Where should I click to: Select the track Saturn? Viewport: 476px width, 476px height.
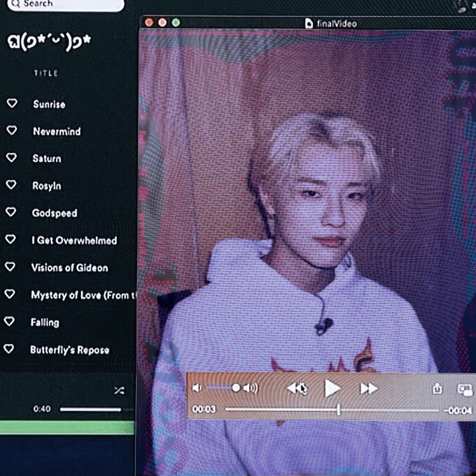(47, 159)
